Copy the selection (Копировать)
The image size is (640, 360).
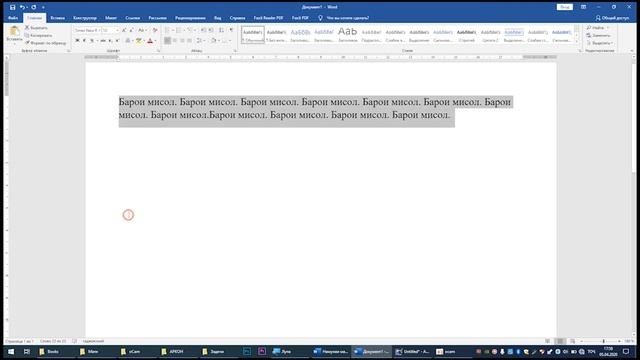point(38,36)
